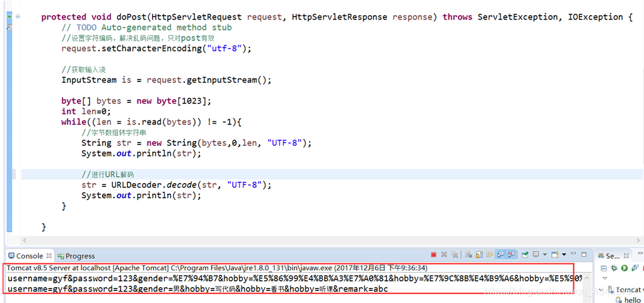This screenshot has height=303, width=644.
Task: Pin the current console
Action: 525,254
